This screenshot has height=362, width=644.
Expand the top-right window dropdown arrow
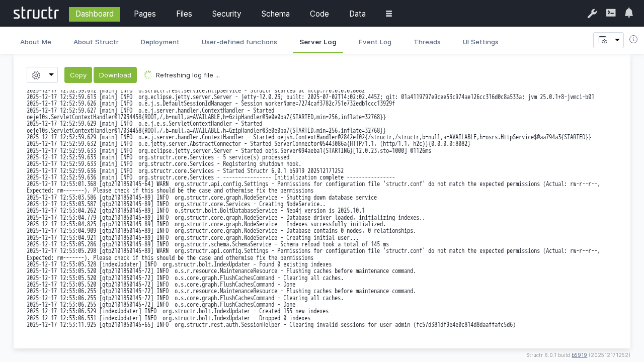tap(617, 40)
